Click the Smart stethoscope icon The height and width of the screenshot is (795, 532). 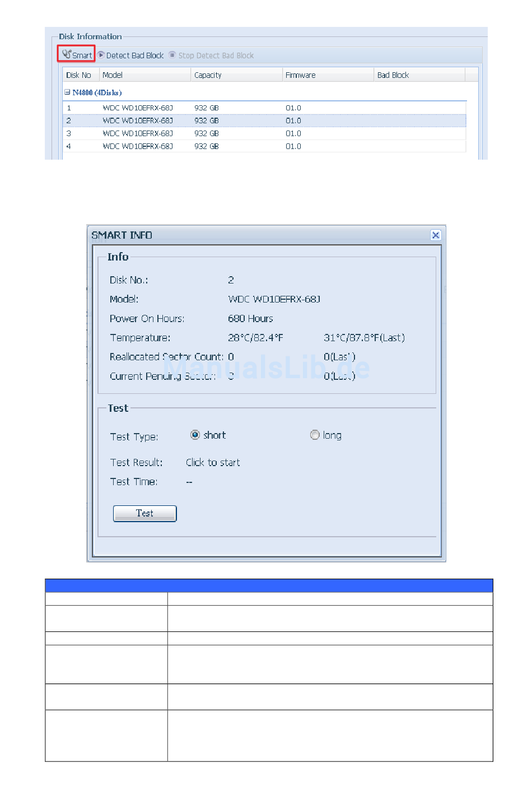point(67,54)
